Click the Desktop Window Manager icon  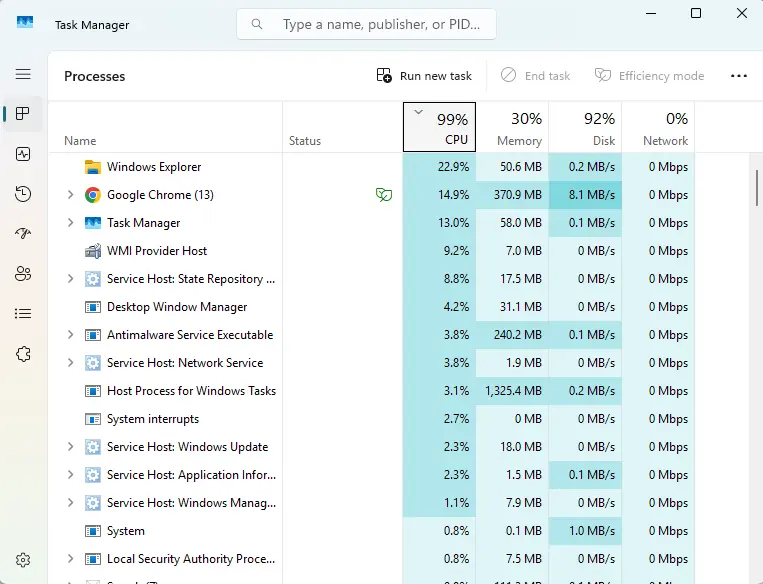point(92,307)
